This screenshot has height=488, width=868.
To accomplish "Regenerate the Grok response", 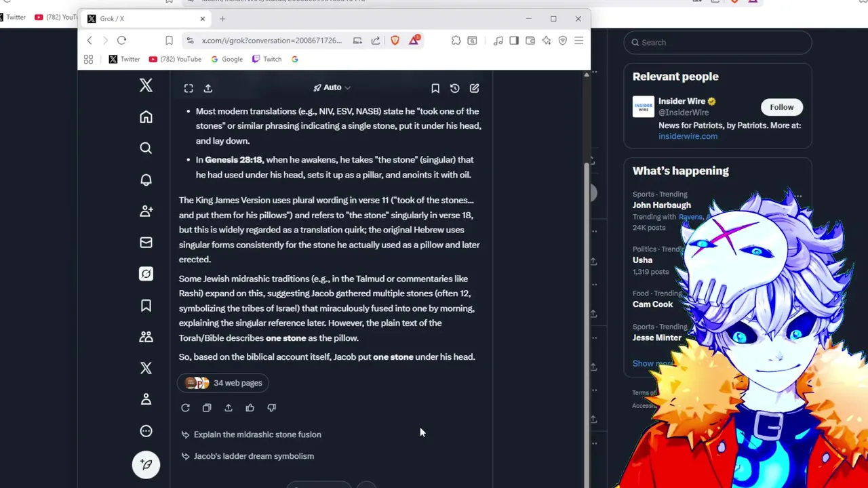I will click(x=185, y=408).
